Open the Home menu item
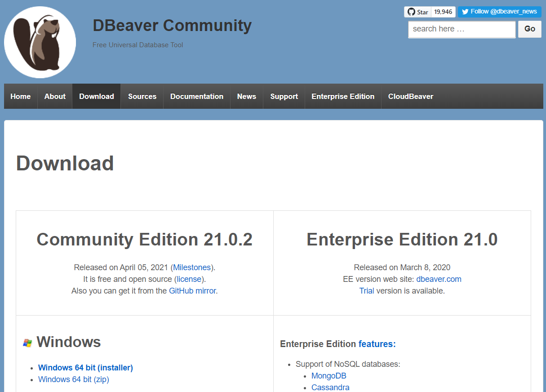The image size is (546, 392). pyautogui.click(x=21, y=96)
